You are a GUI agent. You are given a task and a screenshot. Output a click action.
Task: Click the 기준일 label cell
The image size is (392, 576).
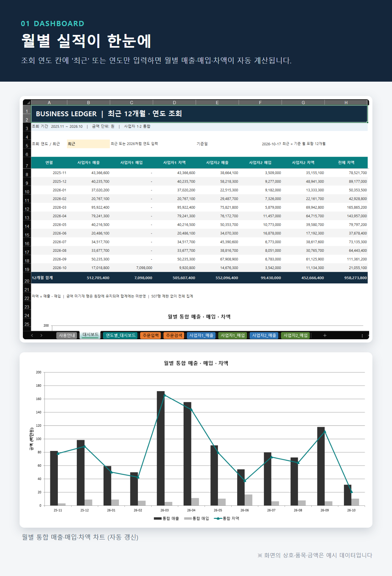202,144
